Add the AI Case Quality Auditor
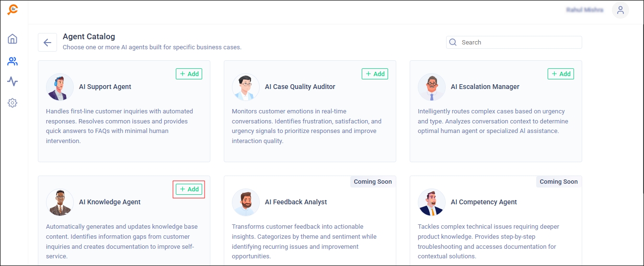The image size is (644, 266). click(375, 74)
